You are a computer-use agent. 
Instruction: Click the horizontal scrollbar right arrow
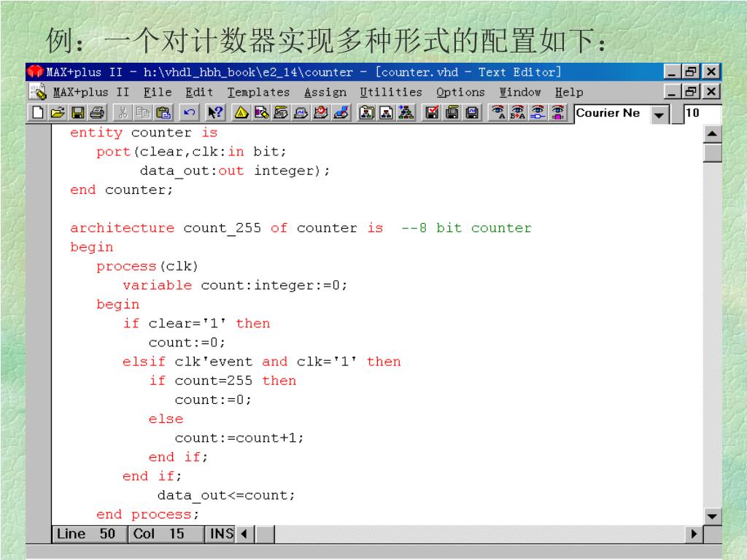coord(694,534)
